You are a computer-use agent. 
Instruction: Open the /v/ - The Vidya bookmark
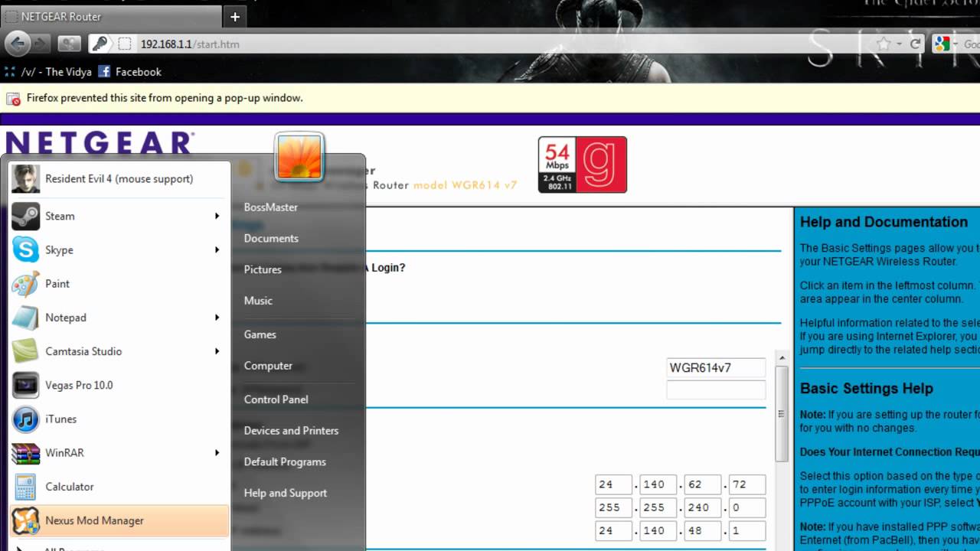(x=47, y=72)
